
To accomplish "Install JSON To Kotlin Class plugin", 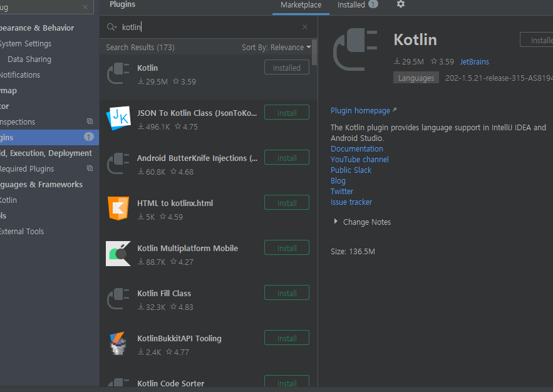I will click(287, 113).
